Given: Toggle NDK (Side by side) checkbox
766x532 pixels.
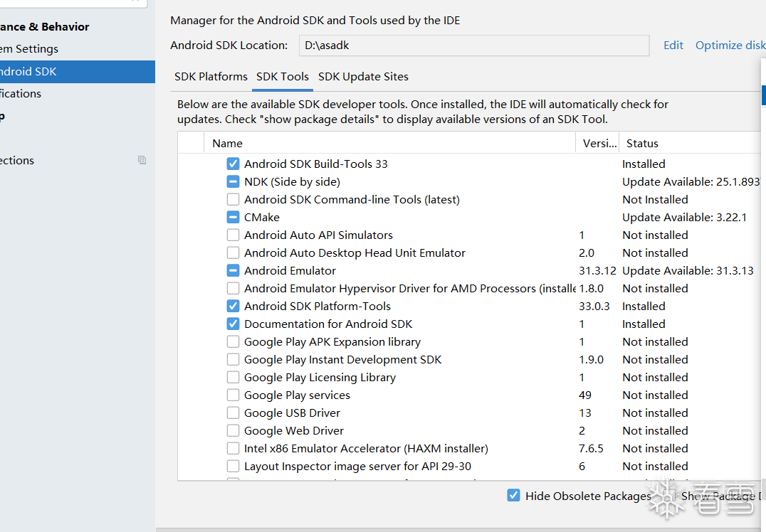Looking at the screenshot, I should [x=233, y=181].
